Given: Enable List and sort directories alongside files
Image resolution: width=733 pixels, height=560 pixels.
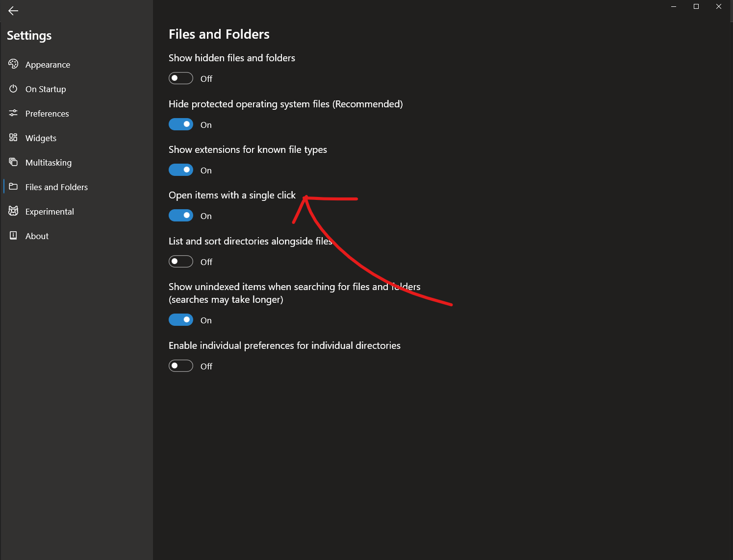Looking at the screenshot, I should 180,261.
